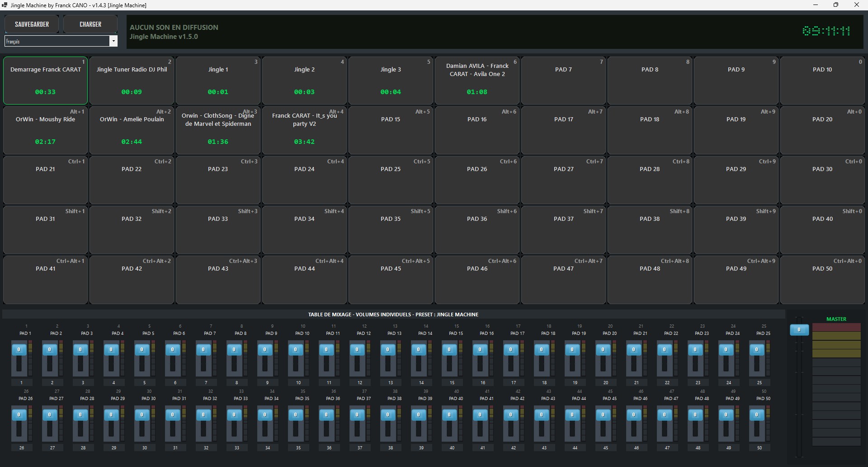Click the green clock display
The width and height of the screenshot is (868, 467).
[826, 31]
